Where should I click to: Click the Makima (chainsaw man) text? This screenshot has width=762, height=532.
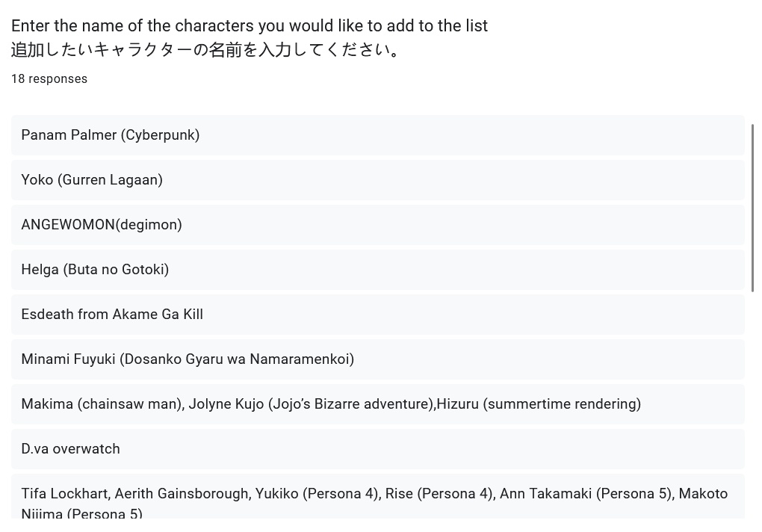tap(102, 404)
